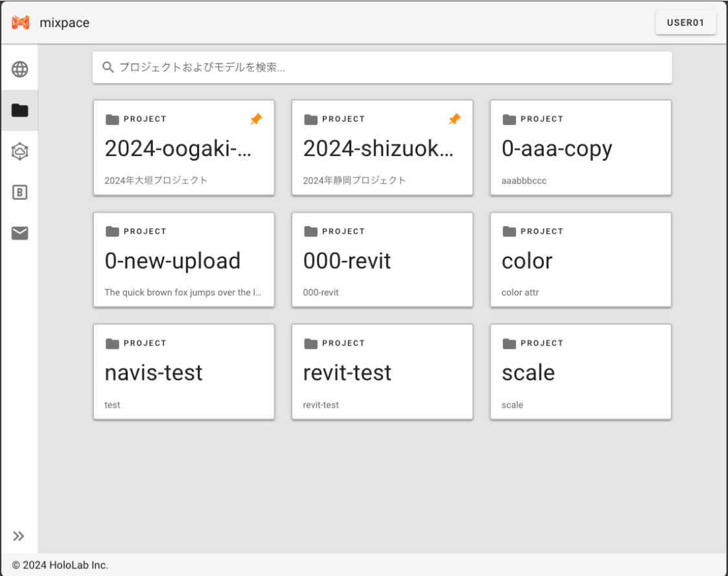728x576 pixels.
Task: Click the globe icon in sidebar
Action: coord(19,69)
